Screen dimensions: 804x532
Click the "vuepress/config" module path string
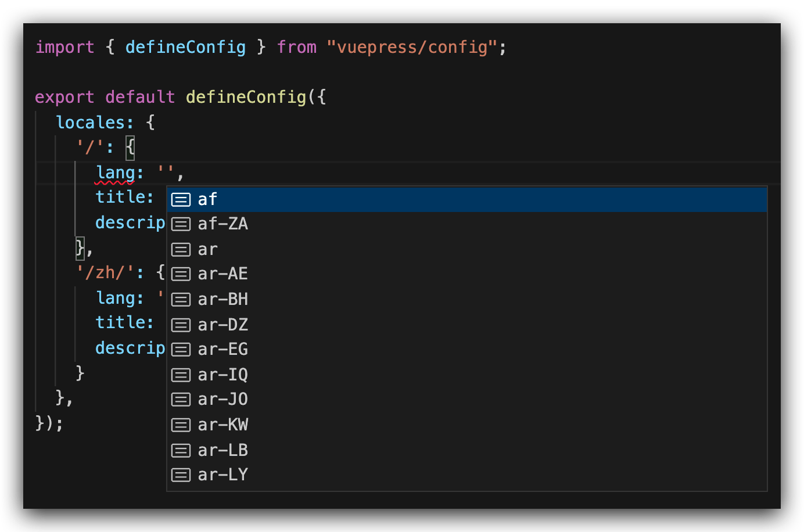(412, 47)
